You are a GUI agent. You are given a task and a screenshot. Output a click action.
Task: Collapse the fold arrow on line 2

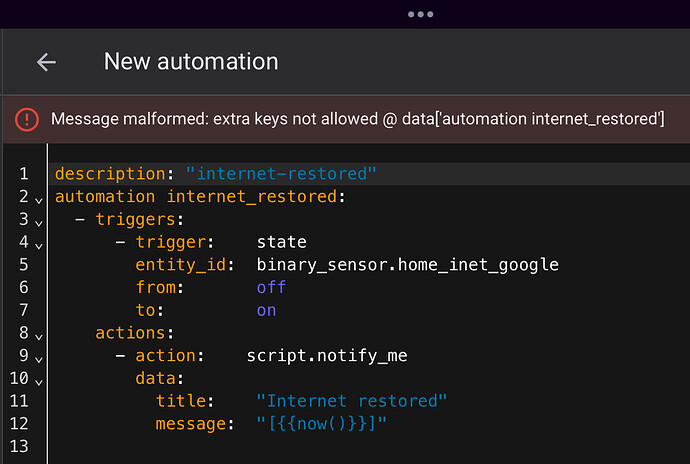(38, 199)
